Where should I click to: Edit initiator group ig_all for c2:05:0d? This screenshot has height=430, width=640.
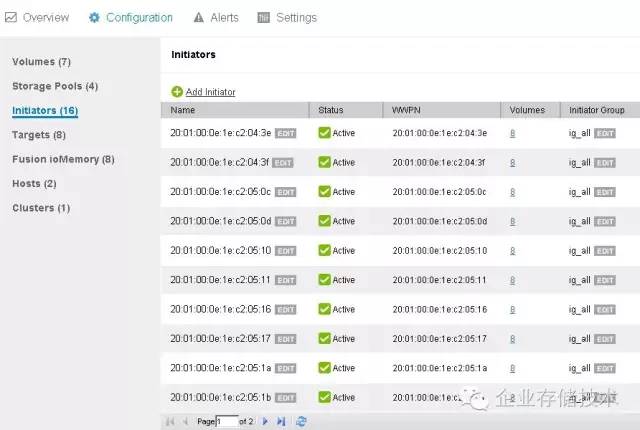tap(604, 222)
